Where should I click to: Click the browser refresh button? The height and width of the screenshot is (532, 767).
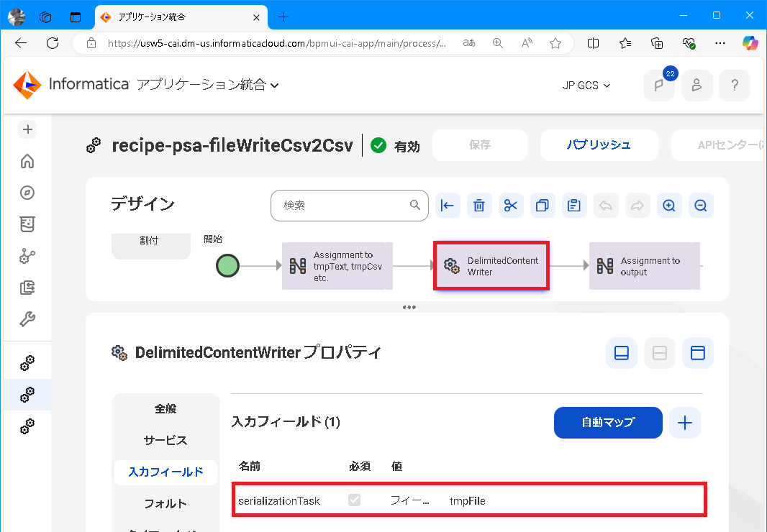coord(53,43)
